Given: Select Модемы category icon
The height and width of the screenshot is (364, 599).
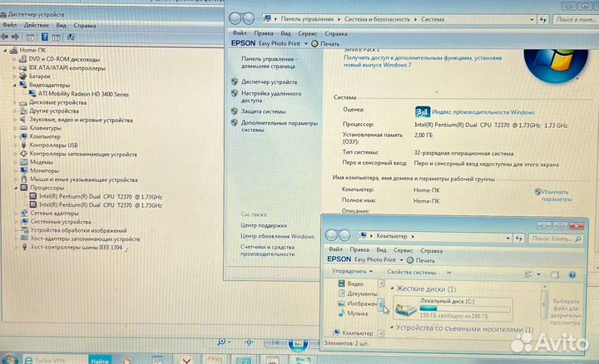Looking at the screenshot, I should (x=24, y=162).
